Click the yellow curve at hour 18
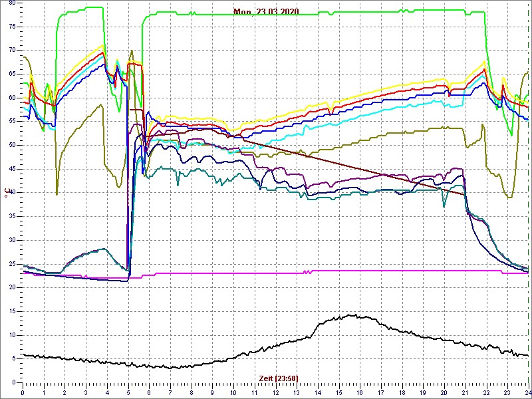The image size is (532, 399). (x=402, y=84)
